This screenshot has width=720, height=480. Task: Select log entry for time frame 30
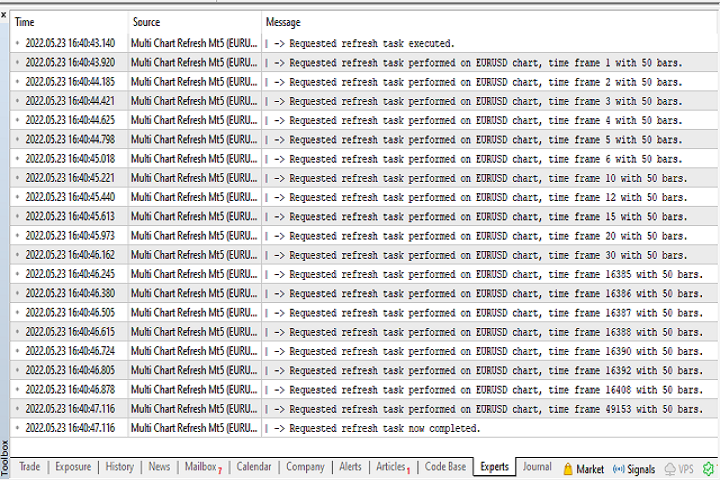(x=365, y=255)
